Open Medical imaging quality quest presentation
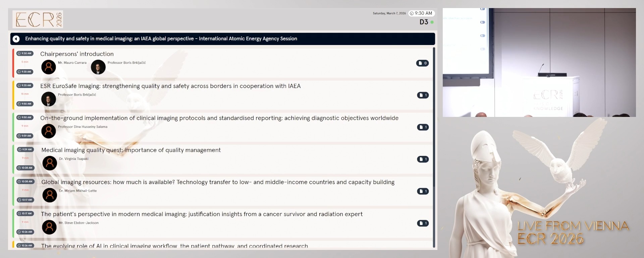This screenshot has height=258, width=644. (131, 150)
